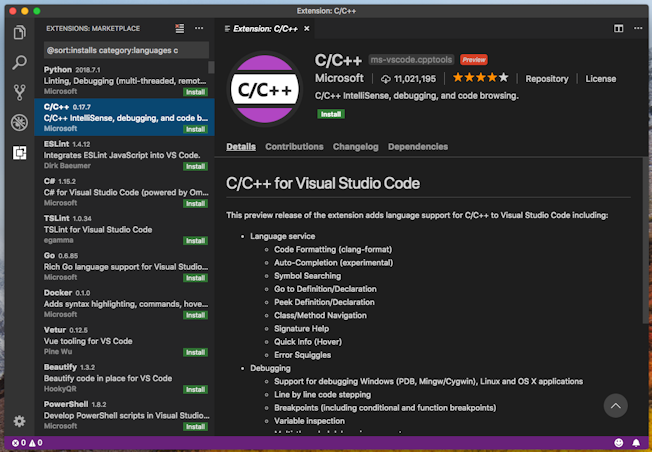Click 'Line by line code stepping' text

322,395
